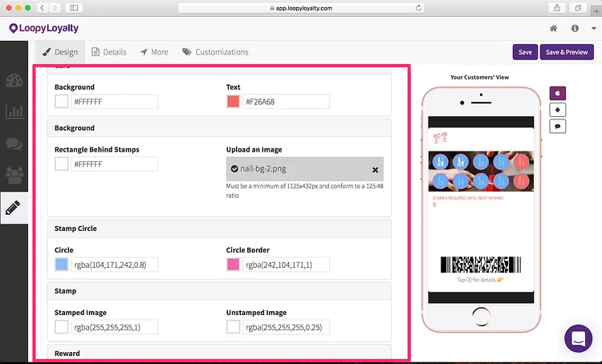Viewport: 602px width, 364px height.
Task: Go to home via house icon
Action: click(553, 28)
